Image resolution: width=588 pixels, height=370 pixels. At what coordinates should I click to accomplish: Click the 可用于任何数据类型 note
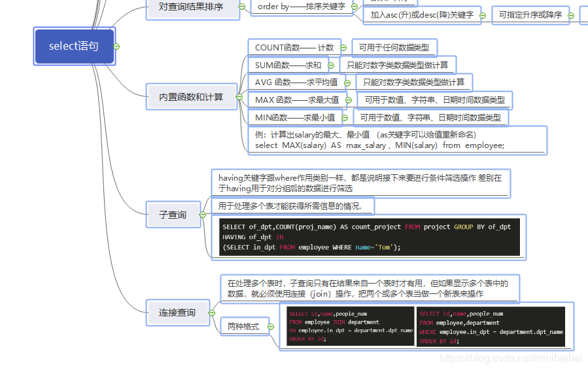394,48
